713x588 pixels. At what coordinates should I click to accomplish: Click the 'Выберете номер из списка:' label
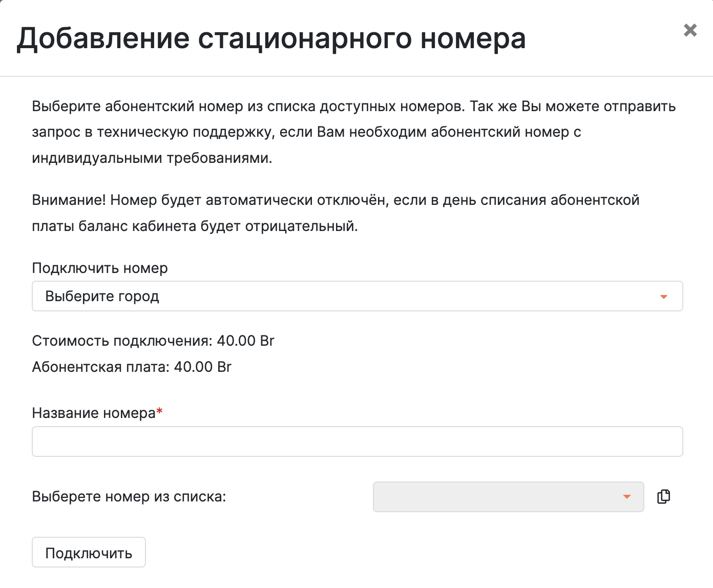click(129, 496)
